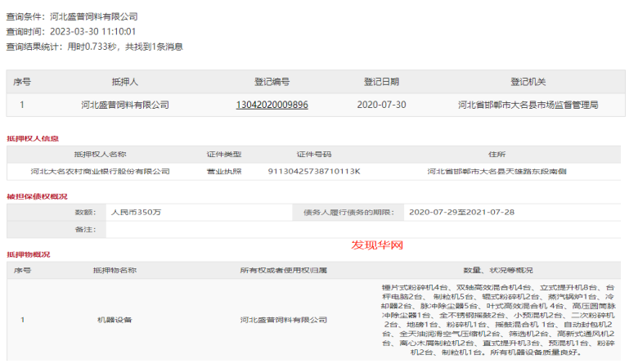Click the 登记机关 column header

(x=528, y=82)
